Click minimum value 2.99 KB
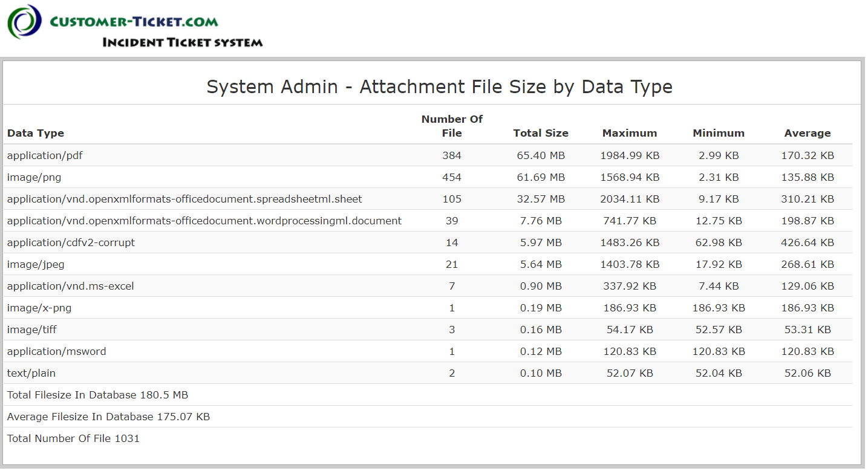868x471 pixels. tap(719, 155)
